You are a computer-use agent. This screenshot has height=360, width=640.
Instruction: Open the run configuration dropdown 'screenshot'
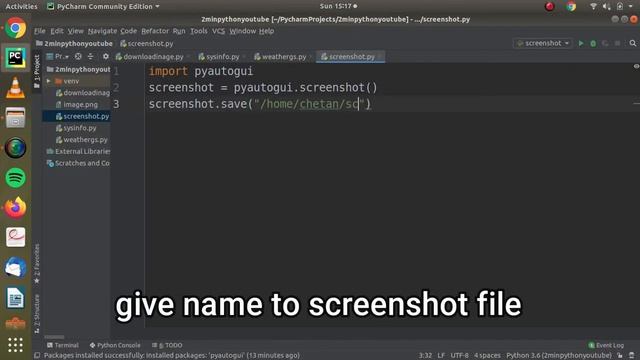coord(542,43)
